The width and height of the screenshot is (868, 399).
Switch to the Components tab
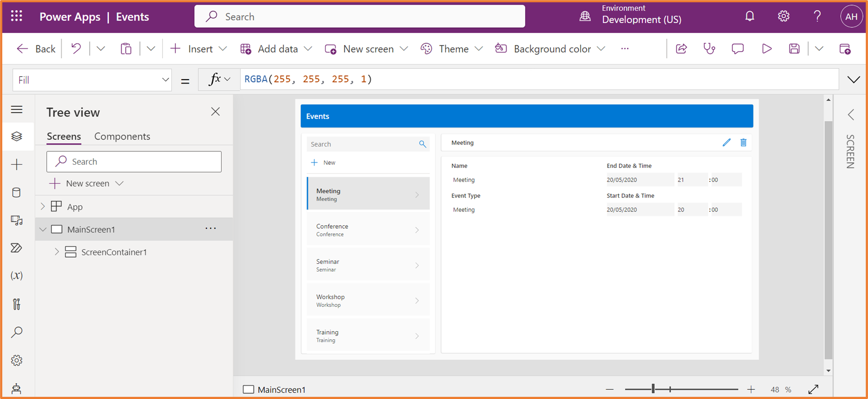pos(122,136)
